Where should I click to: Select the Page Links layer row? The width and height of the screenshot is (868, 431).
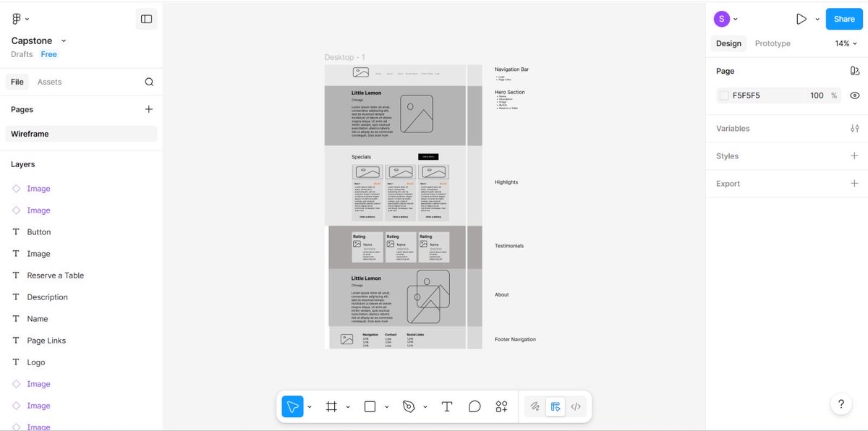(81, 341)
